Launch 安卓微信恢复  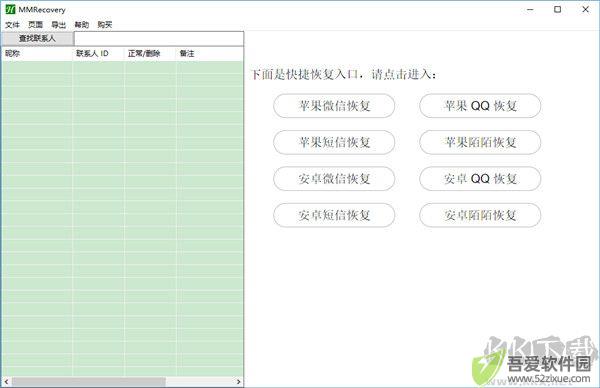click(334, 179)
